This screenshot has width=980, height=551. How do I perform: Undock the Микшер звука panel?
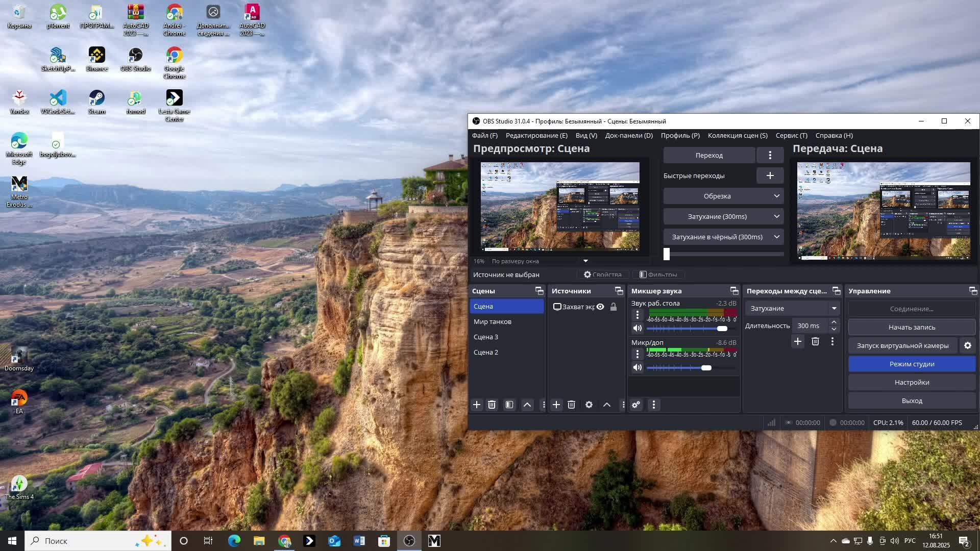pyautogui.click(x=734, y=291)
